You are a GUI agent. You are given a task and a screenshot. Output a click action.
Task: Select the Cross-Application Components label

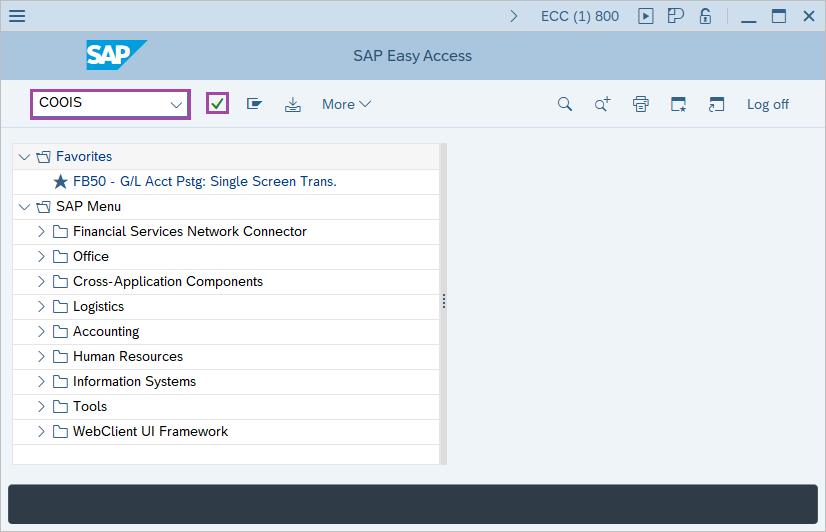tap(168, 281)
